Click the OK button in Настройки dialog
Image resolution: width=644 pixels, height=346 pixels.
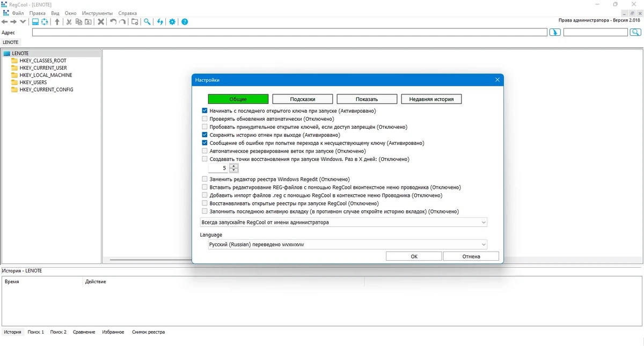click(414, 256)
